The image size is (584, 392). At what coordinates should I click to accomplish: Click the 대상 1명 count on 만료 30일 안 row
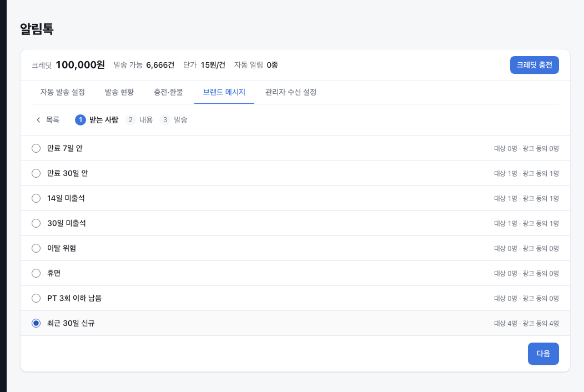tap(505, 174)
